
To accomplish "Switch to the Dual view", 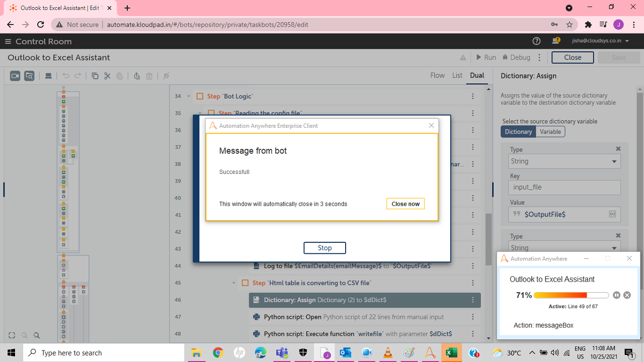I will 477,75.
